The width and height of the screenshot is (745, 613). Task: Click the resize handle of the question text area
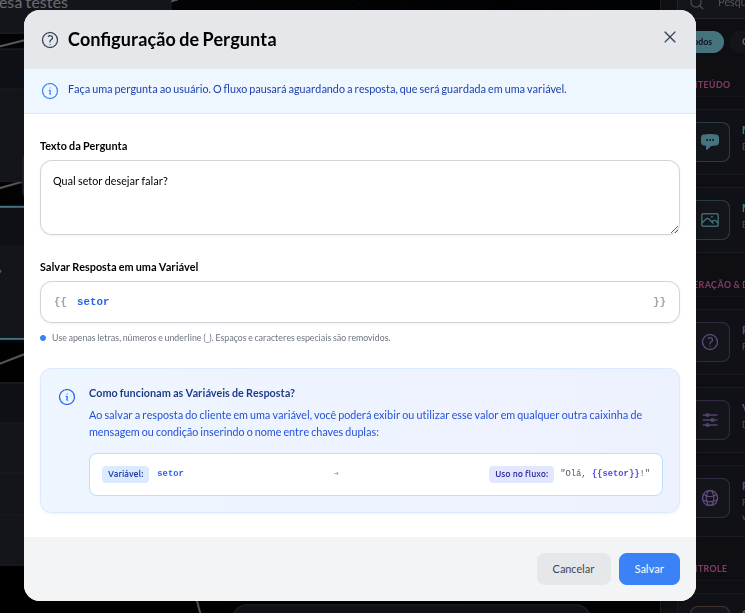coord(674,230)
